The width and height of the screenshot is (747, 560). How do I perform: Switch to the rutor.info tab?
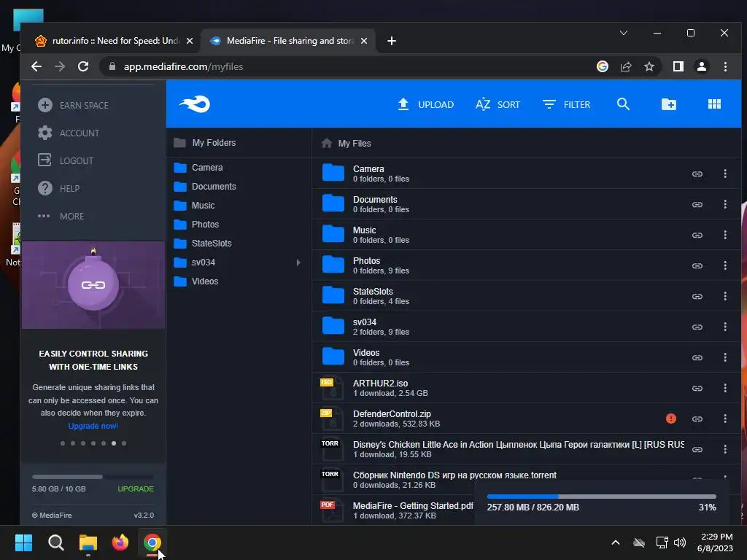pyautogui.click(x=115, y=41)
